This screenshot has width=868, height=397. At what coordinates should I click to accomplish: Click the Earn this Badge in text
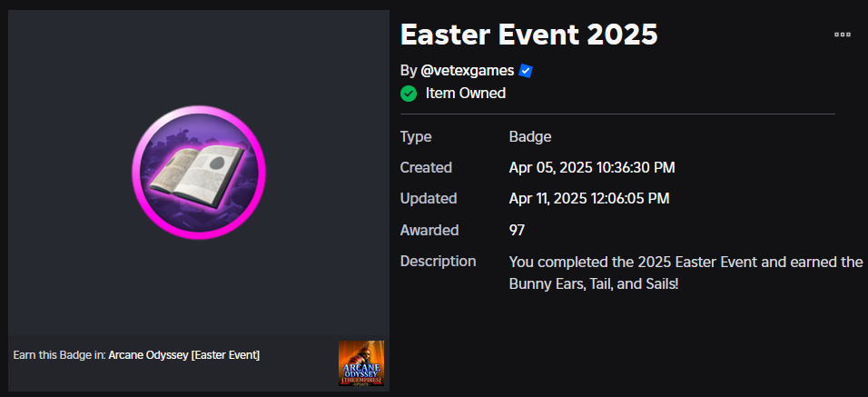pos(59,355)
